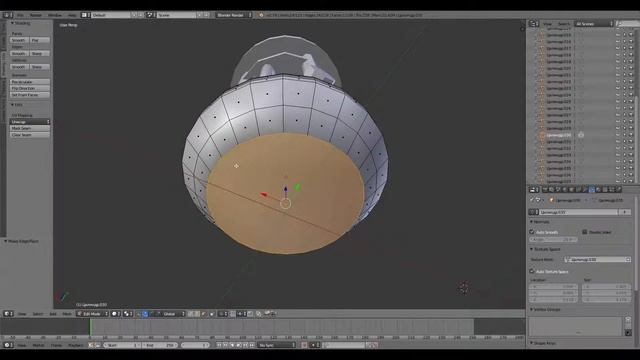Click the Auto Smooth angle slider

[x=553, y=240]
